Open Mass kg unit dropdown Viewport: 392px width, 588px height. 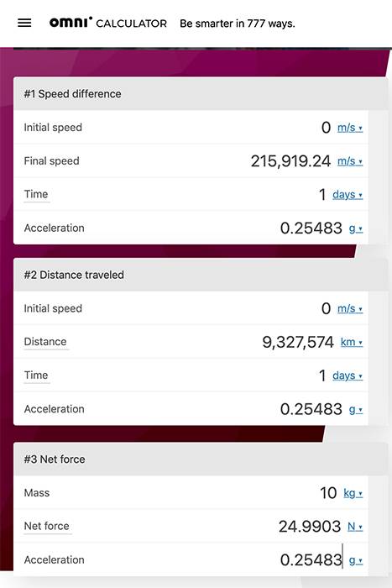353,493
